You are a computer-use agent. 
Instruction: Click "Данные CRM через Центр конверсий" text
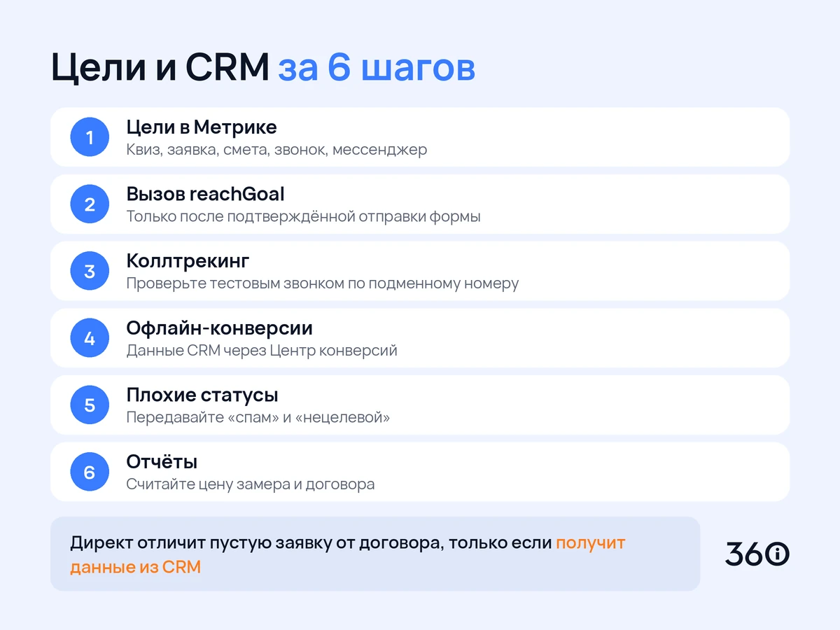pyautogui.click(x=262, y=350)
